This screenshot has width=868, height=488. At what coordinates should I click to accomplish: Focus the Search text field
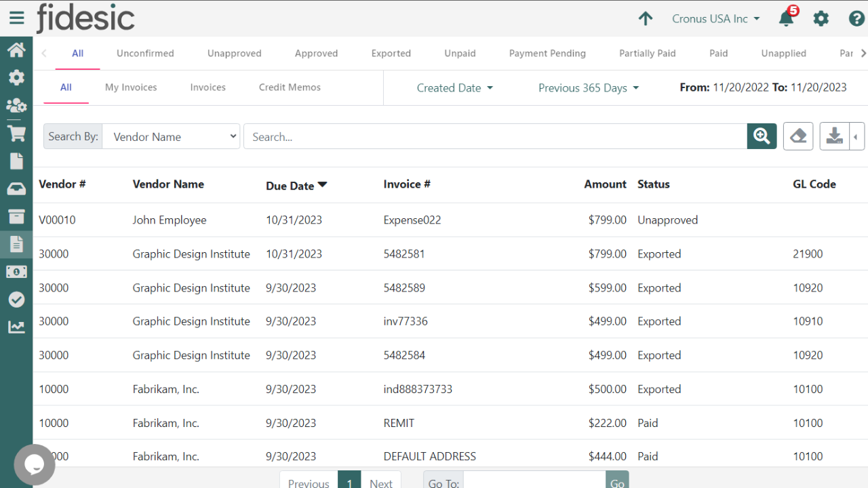coord(496,136)
